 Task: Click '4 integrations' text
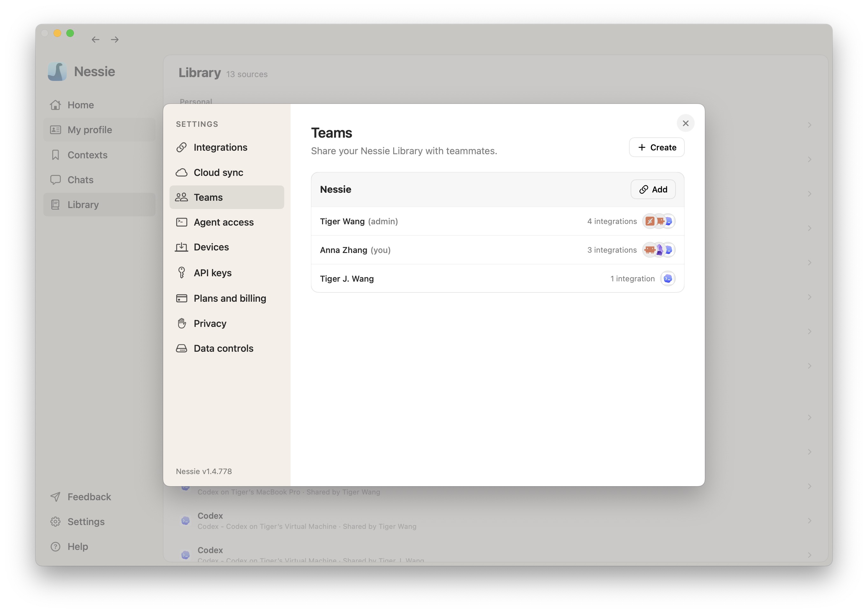coord(612,221)
